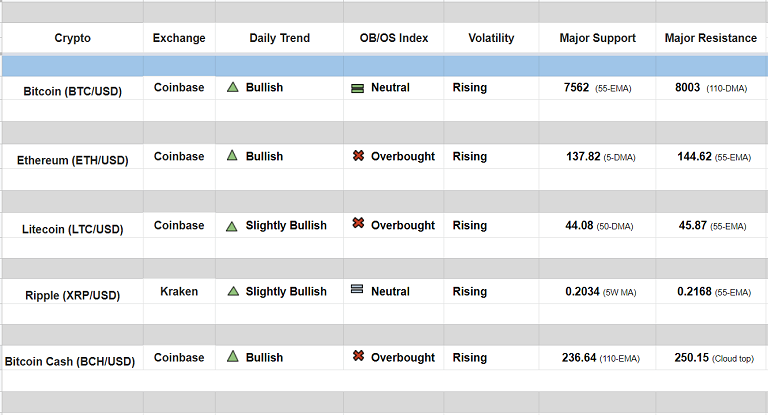Select the Major Resistance column header
768x415 pixels.
pyautogui.click(x=711, y=38)
